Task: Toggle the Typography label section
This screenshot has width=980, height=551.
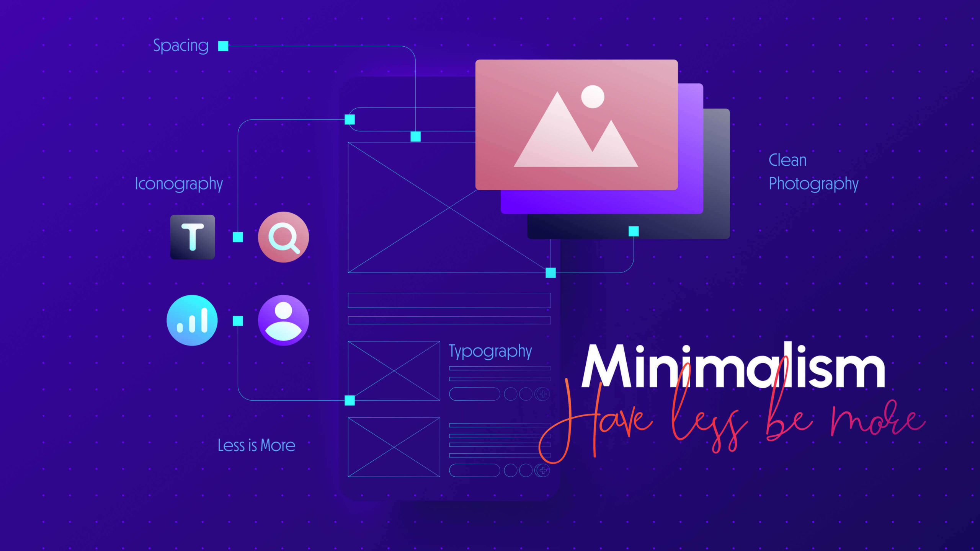Action: [x=488, y=351]
